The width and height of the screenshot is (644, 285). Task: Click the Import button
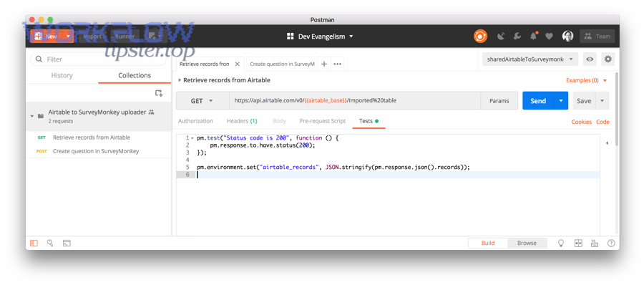(x=92, y=37)
